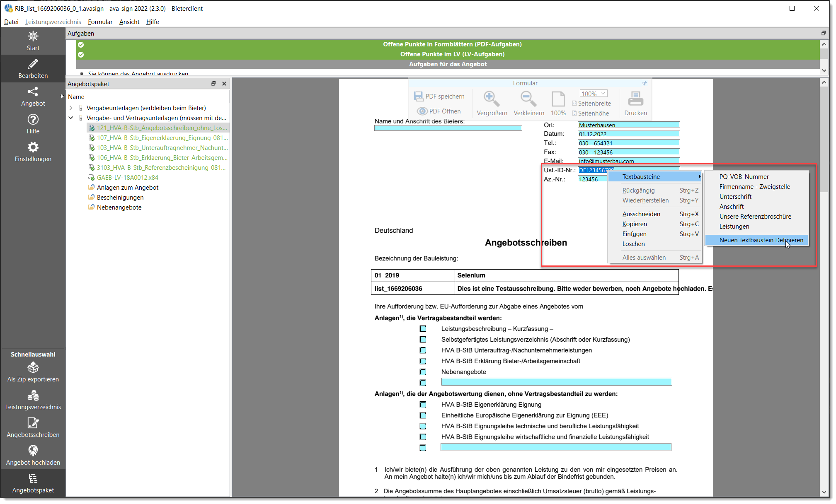Choose Neuen Textbaustein Definieren from context menu
This screenshot has width=836, height=504.
pos(761,240)
